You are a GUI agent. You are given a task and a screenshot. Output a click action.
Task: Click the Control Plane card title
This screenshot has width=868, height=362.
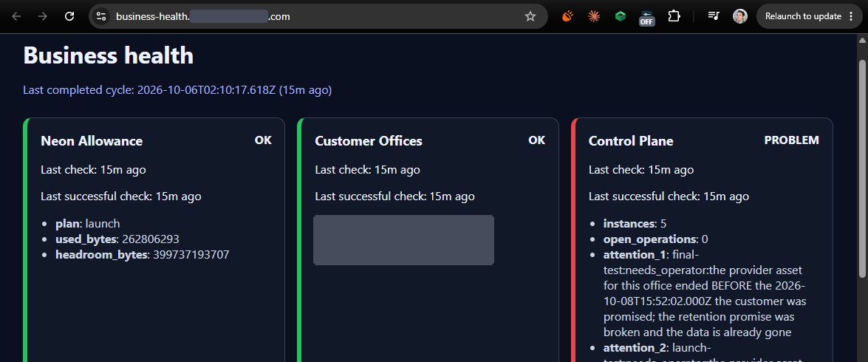pyautogui.click(x=631, y=141)
